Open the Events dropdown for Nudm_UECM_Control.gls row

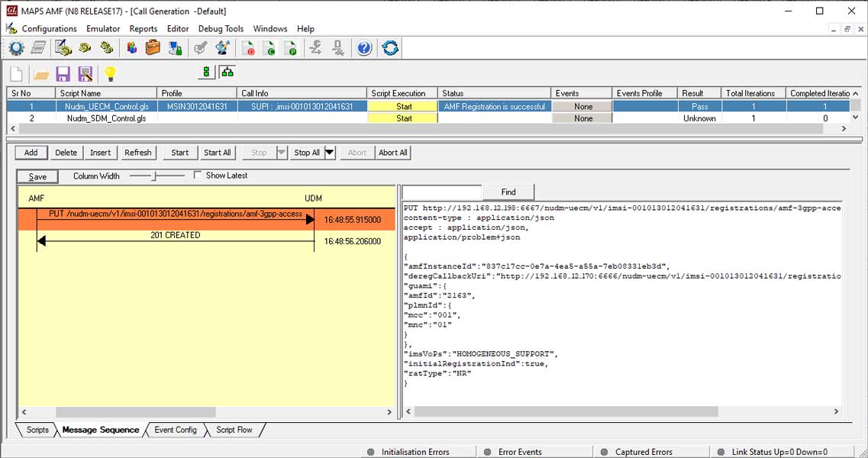point(583,107)
